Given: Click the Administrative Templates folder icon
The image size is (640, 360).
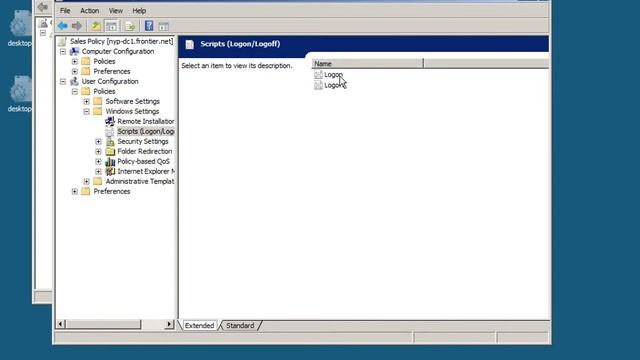Looking at the screenshot, I should click(98, 181).
